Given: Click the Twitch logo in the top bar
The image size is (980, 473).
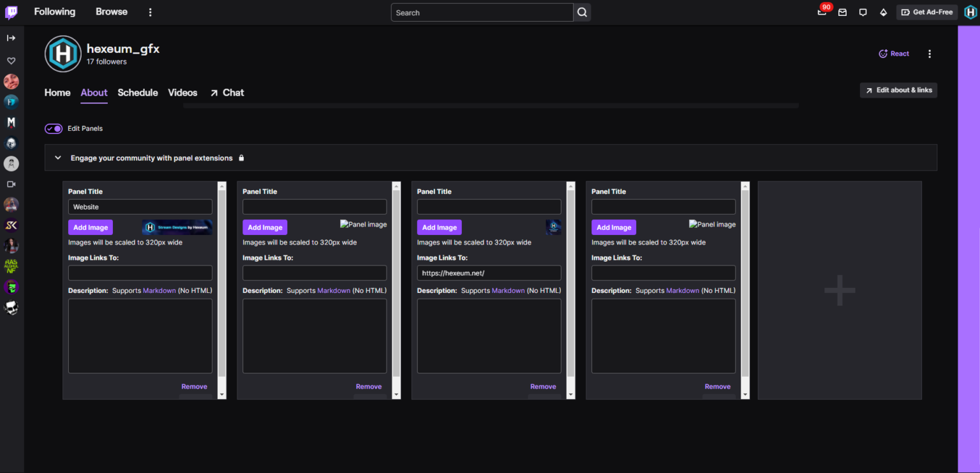Looking at the screenshot, I should click(11, 11).
